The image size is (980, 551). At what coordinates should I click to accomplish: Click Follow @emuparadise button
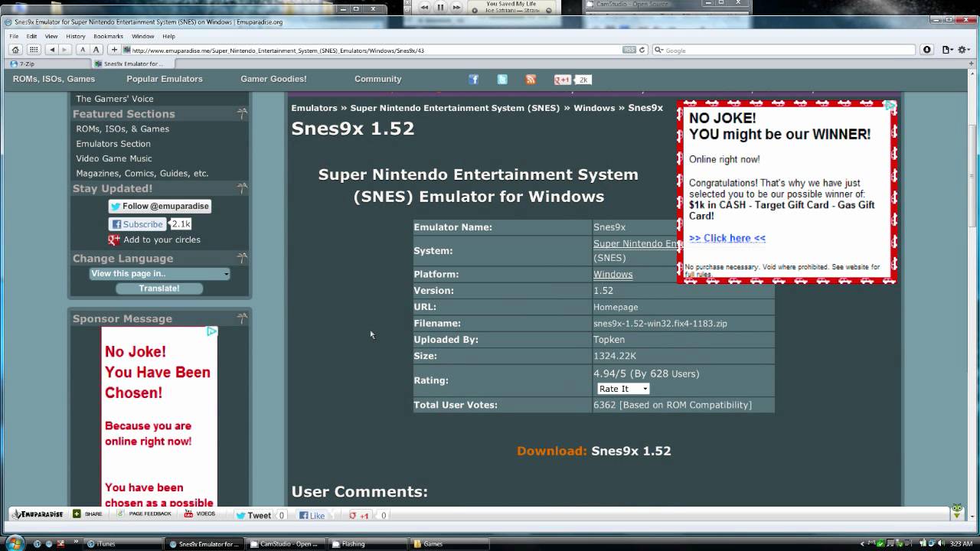click(x=159, y=206)
